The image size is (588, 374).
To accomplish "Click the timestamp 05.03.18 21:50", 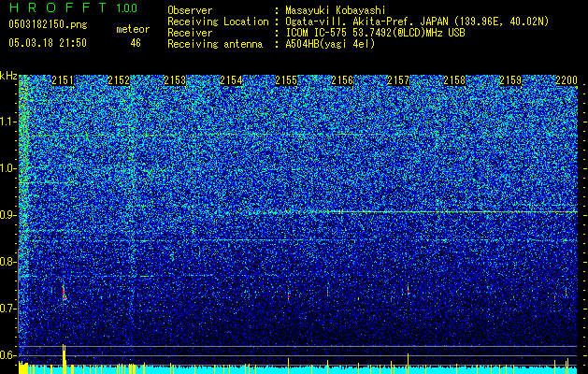I will click(48, 43).
